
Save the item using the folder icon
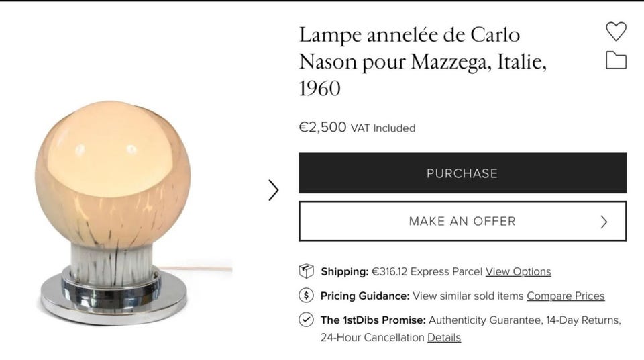click(615, 61)
